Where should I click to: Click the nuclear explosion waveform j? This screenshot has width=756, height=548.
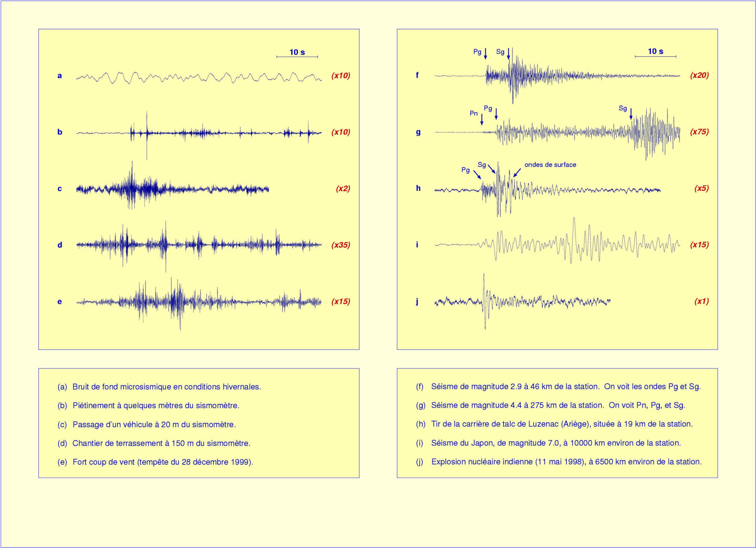522,302
